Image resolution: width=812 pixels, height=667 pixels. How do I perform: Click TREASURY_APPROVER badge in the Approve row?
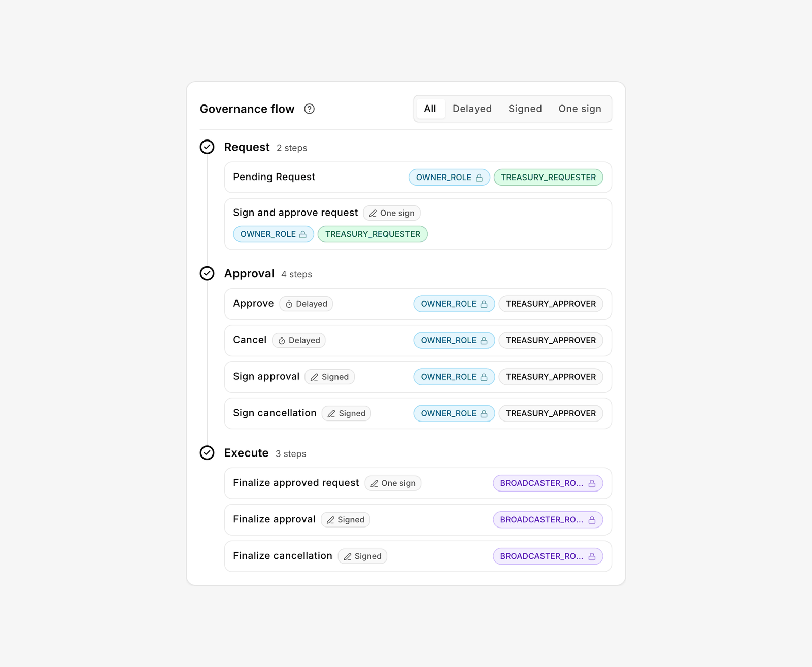pos(551,304)
